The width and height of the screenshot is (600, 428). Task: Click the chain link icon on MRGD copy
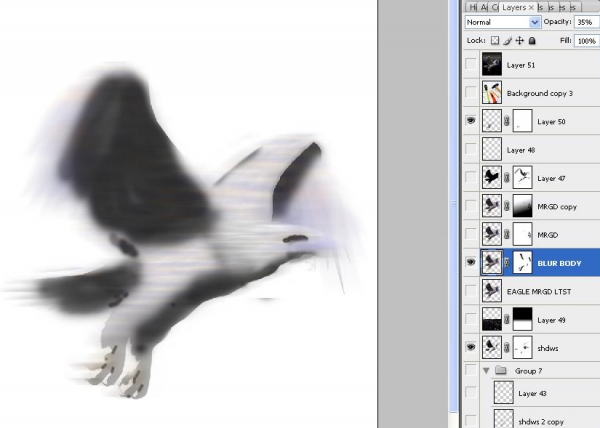click(507, 206)
